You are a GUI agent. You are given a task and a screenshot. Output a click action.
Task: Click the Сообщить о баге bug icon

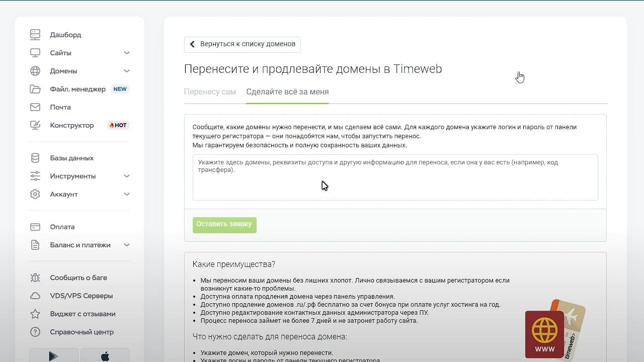(x=35, y=278)
